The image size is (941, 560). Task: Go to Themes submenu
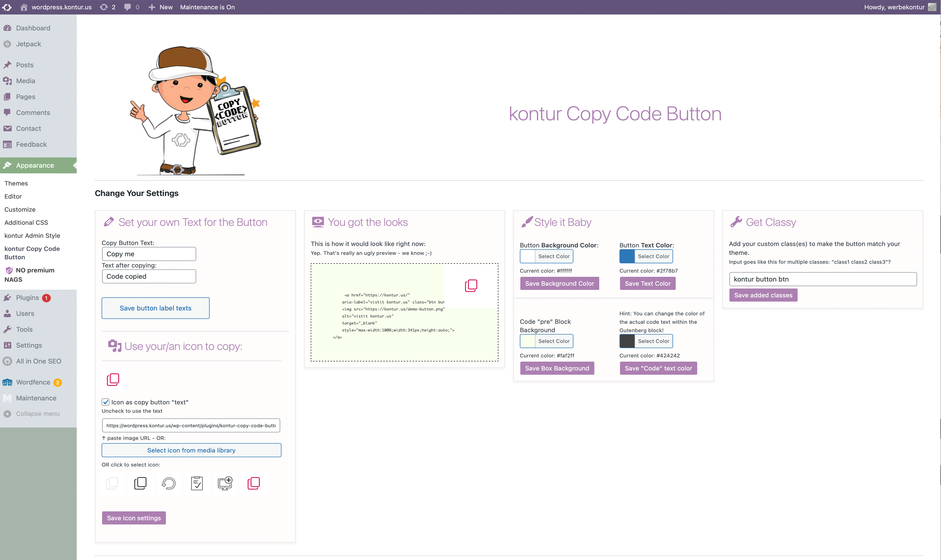click(x=16, y=183)
